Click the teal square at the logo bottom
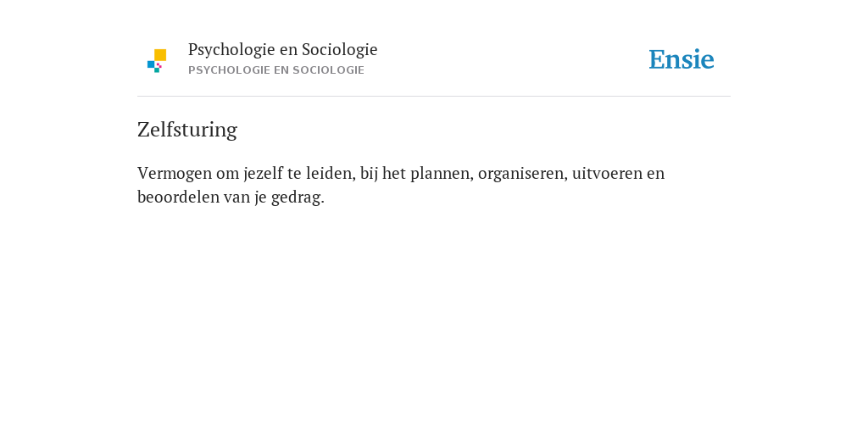 pyautogui.click(x=157, y=70)
